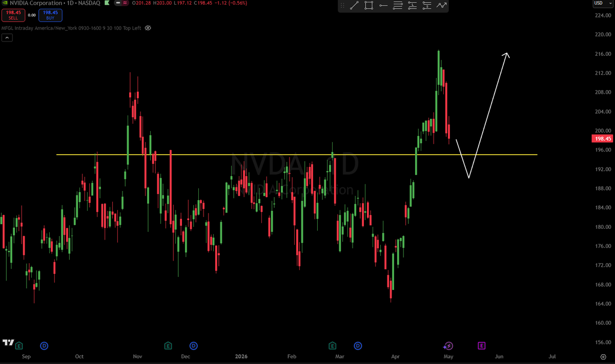Viewport: 615px width, 364px height.
Task: Click the purple lightning event marker near May
Action: [x=448, y=346]
